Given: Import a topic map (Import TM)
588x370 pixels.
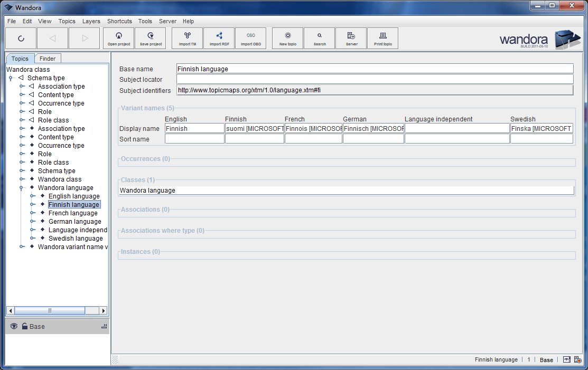Looking at the screenshot, I should click(x=186, y=37).
